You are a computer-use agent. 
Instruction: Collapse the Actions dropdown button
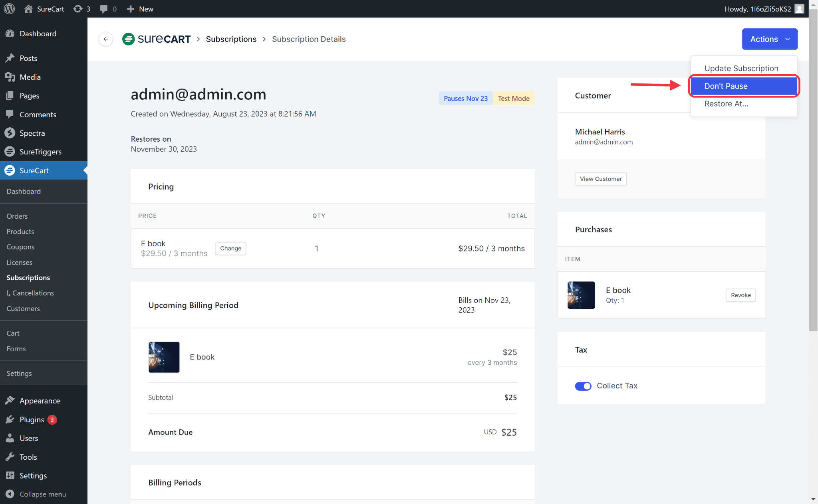point(770,39)
